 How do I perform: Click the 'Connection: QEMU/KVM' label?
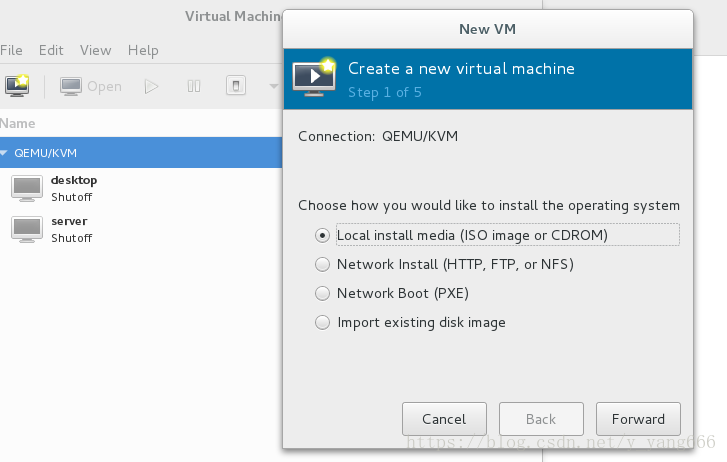click(378, 136)
